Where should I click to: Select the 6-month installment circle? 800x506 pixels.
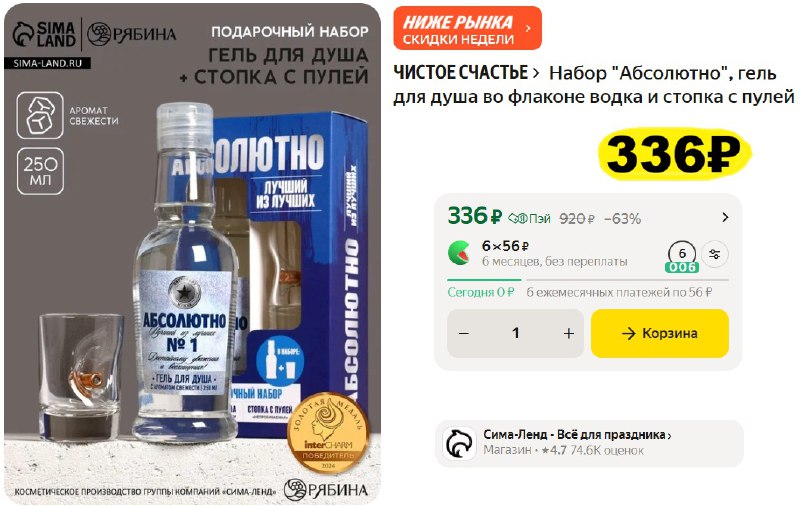click(682, 256)
